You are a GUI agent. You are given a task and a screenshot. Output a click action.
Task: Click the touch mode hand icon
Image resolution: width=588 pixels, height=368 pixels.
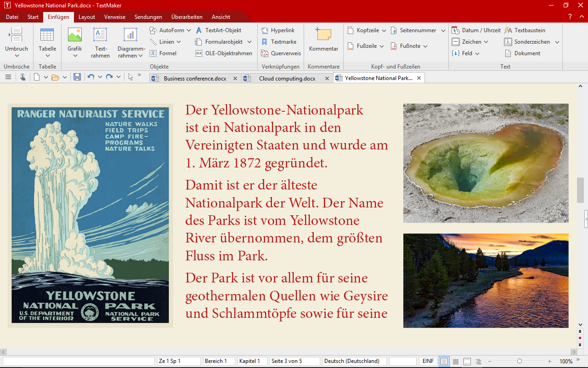[23, 77]
